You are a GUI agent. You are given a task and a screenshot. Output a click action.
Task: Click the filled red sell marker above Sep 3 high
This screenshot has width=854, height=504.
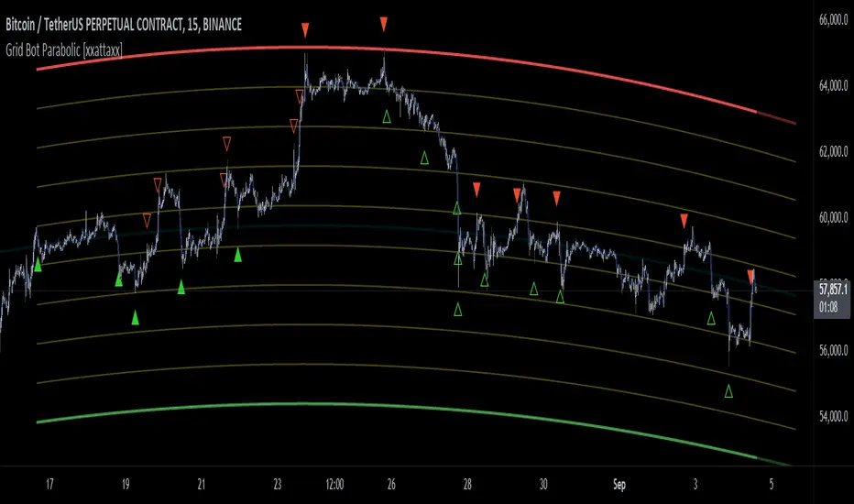click(x=684, y=221)
